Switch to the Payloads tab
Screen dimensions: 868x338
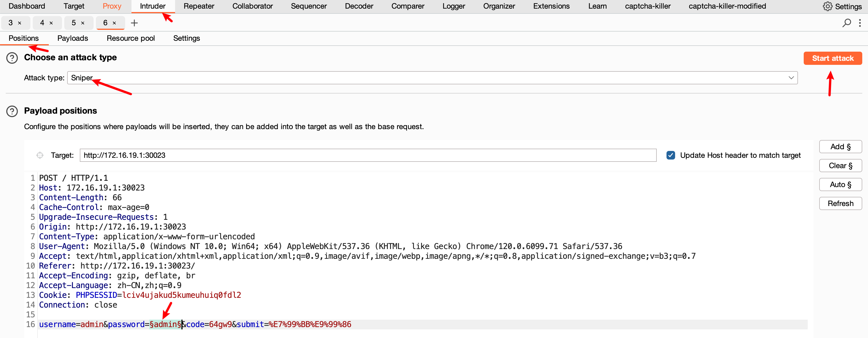[73, 38]
